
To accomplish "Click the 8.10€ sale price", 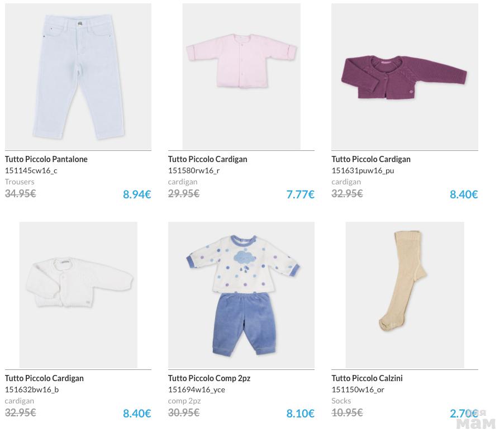I will [x=300, y=414].
